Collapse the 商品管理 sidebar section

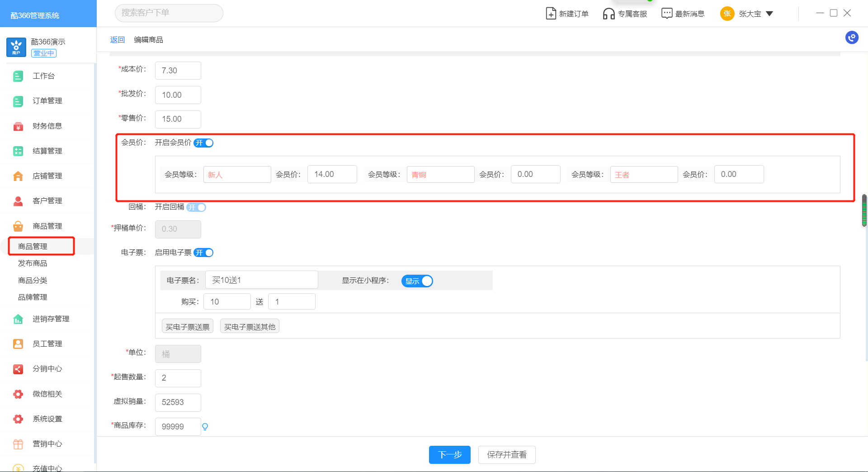click(x=47, y=226)
